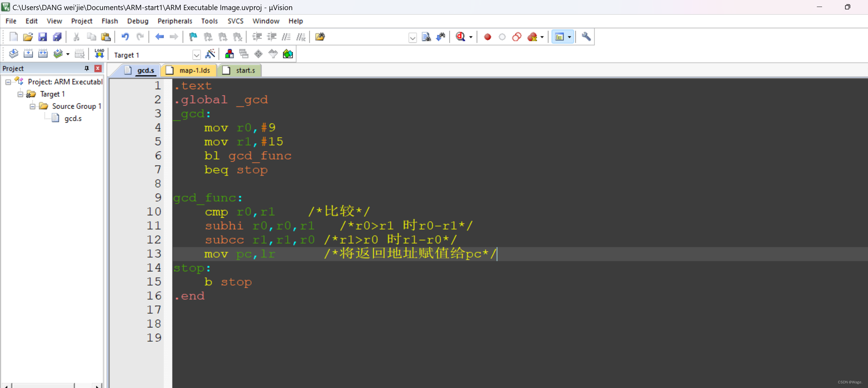The image size is (868, 388).
Task: Click the Undo button
Action: click(x=125, y=37)
